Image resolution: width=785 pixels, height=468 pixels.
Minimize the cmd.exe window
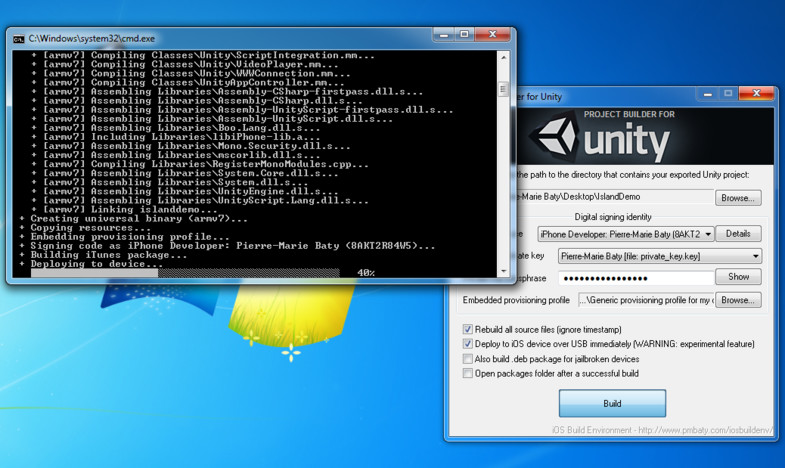444,35
